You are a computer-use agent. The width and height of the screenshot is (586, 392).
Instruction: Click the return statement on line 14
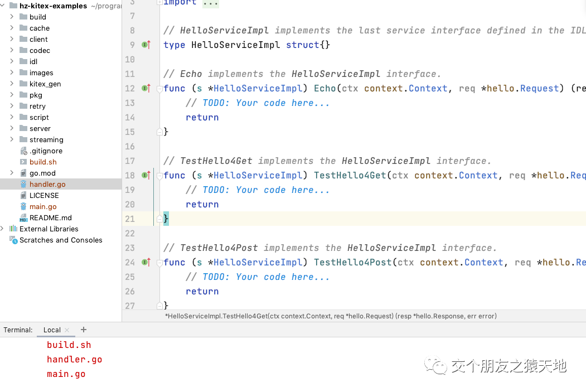click(202, 117)
